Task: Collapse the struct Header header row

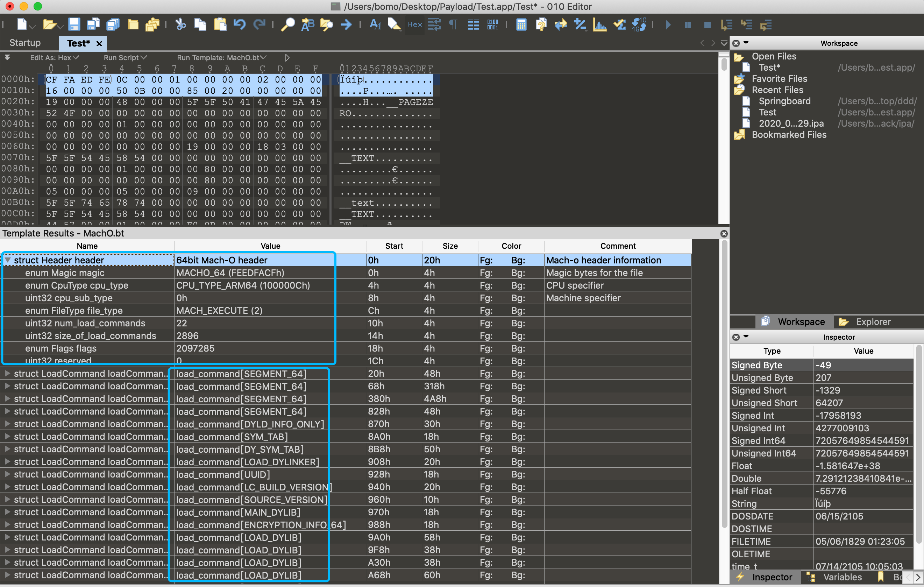Action: pos(7,260)
